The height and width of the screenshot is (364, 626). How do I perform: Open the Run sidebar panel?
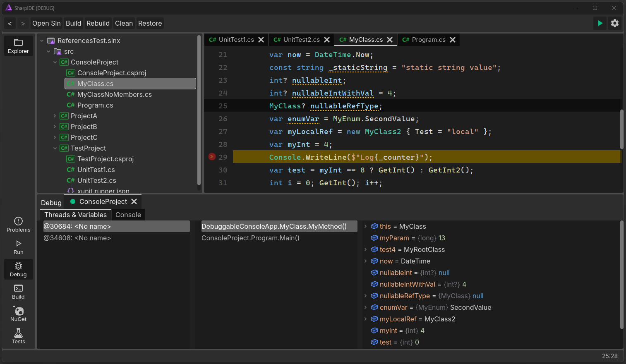[x=18, y=247]
